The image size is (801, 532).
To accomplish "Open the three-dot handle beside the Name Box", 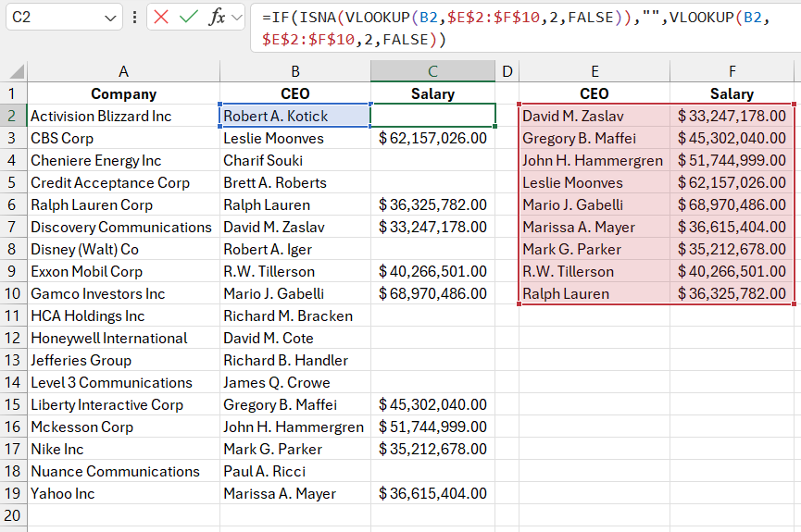I will 134,18.
